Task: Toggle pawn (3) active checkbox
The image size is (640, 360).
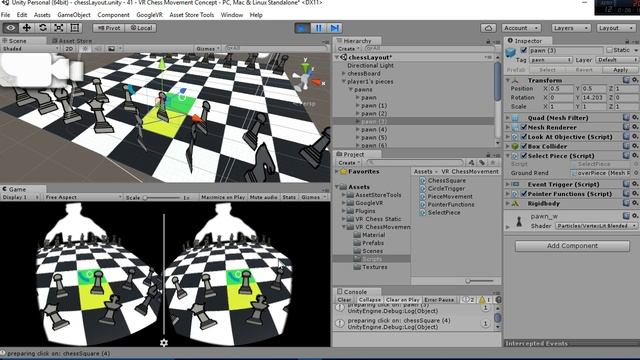Action: (x=524, y=51)
